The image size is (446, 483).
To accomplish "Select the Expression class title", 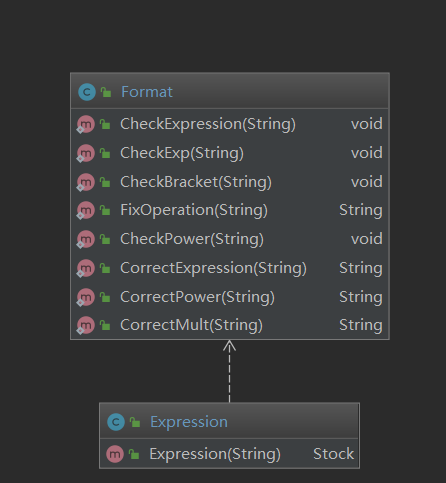I will pyautogui.click(x=189, y=422).
